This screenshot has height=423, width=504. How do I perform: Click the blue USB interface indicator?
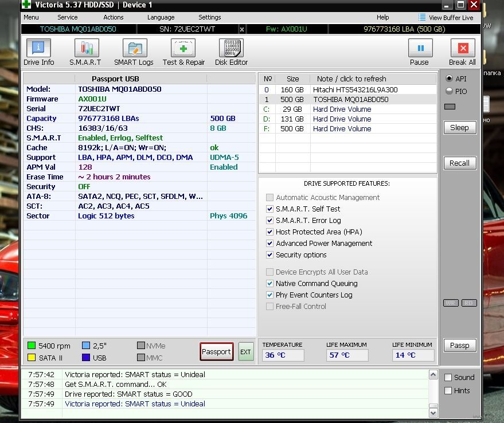[86, 358]
